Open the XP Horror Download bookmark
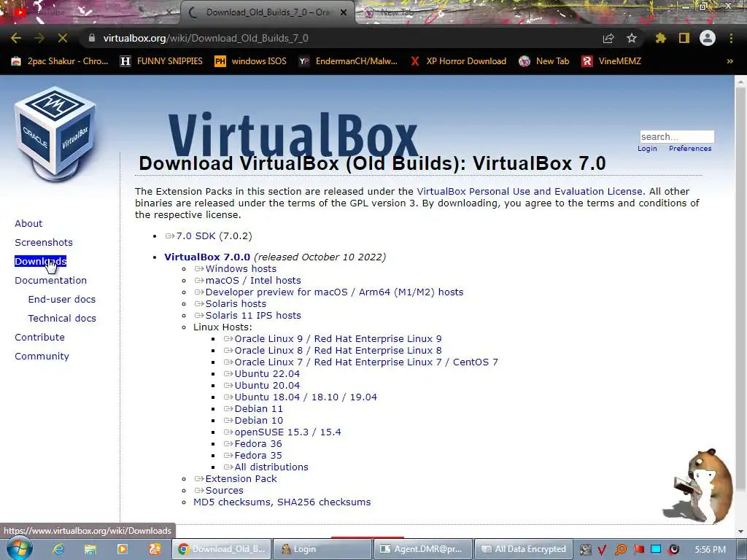The height and width of the screenshot is (560, 747). (458, 61)
